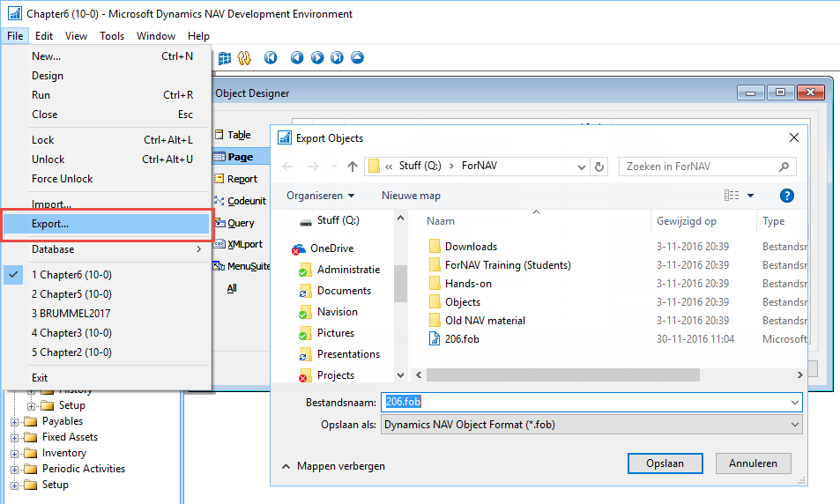Open the Database submenu
Viewport: 840px width, 504px height.
(x=106, y=249)
